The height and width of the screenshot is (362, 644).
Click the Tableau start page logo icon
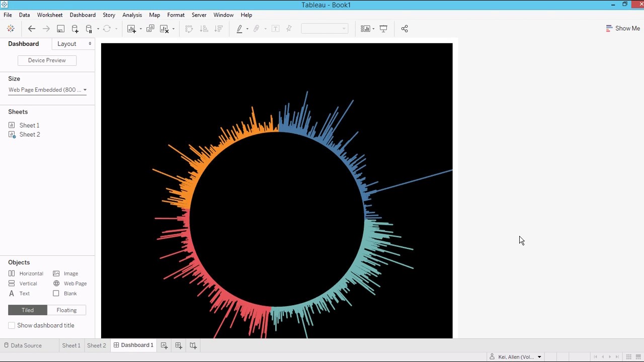(x=11, y=29)
